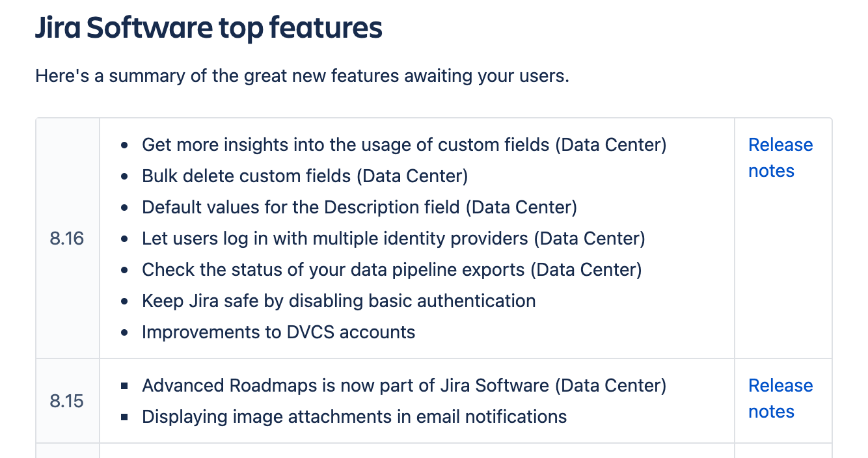
Task: Click the 8.15 version cell
Action: [67, 401]
